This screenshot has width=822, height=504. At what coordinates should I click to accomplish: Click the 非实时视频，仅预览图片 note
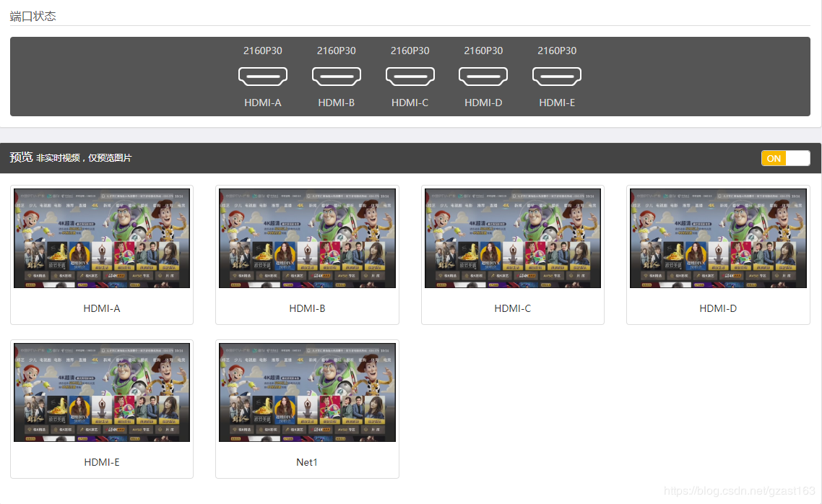(84, 157)
